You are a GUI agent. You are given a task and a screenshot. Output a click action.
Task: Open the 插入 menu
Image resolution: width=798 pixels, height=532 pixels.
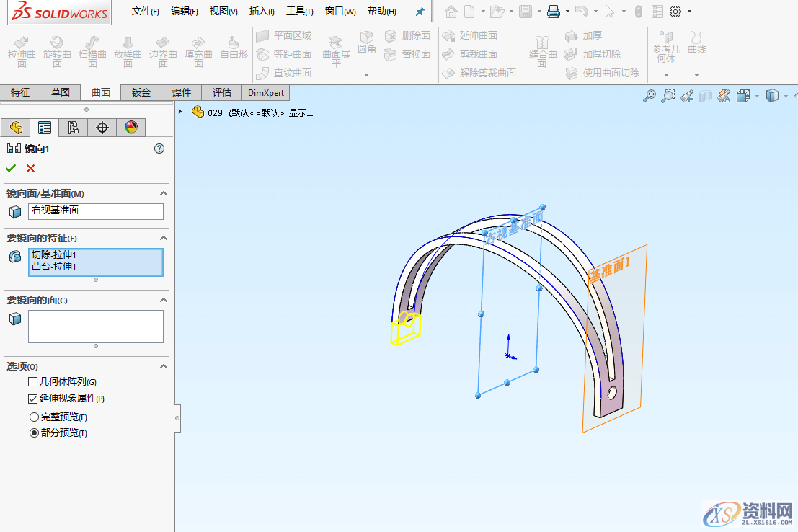pos(261,11)
